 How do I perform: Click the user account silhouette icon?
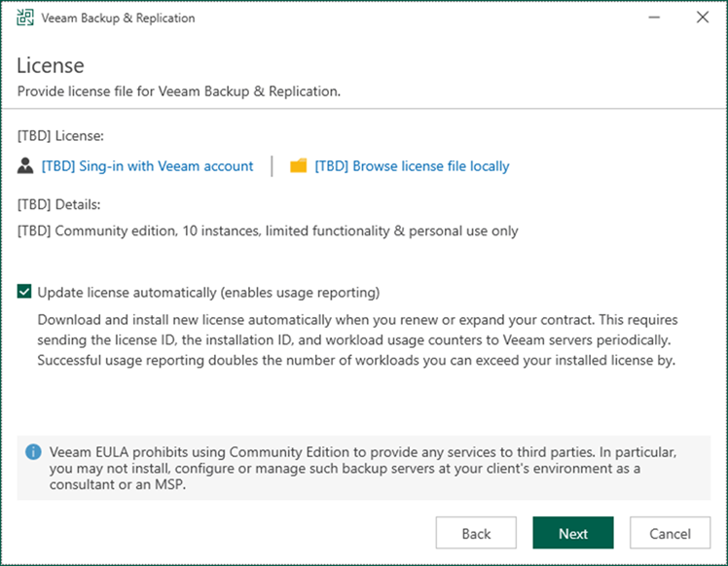click(x=25, y=165)
